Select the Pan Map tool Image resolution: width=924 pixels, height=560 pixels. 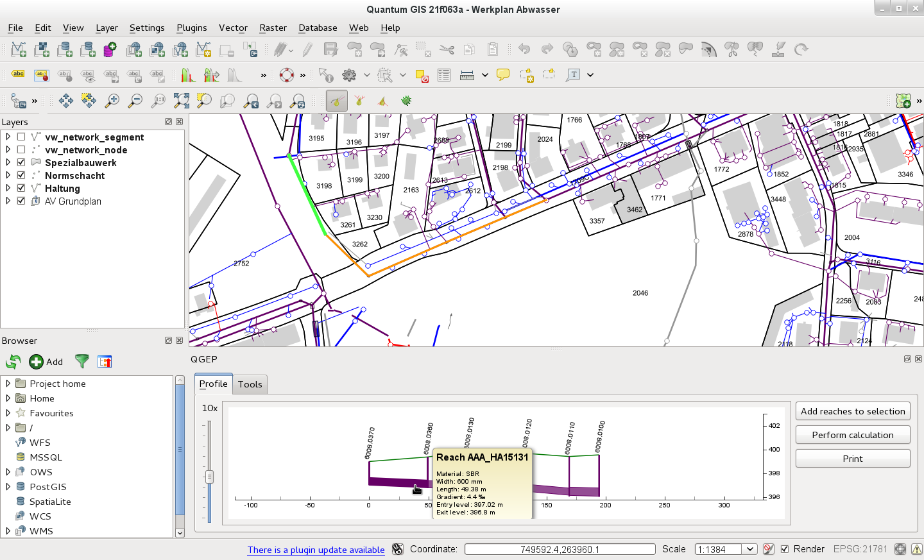tap(65, 101)
